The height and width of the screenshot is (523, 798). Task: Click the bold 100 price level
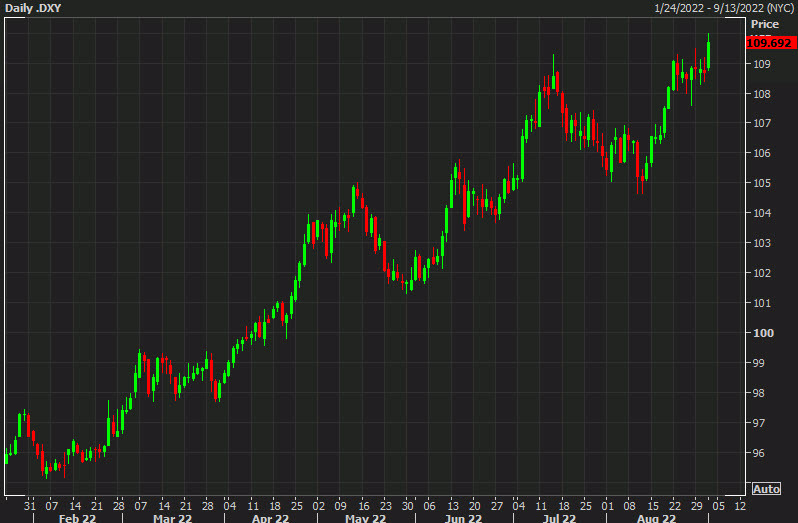click(763, 333)
